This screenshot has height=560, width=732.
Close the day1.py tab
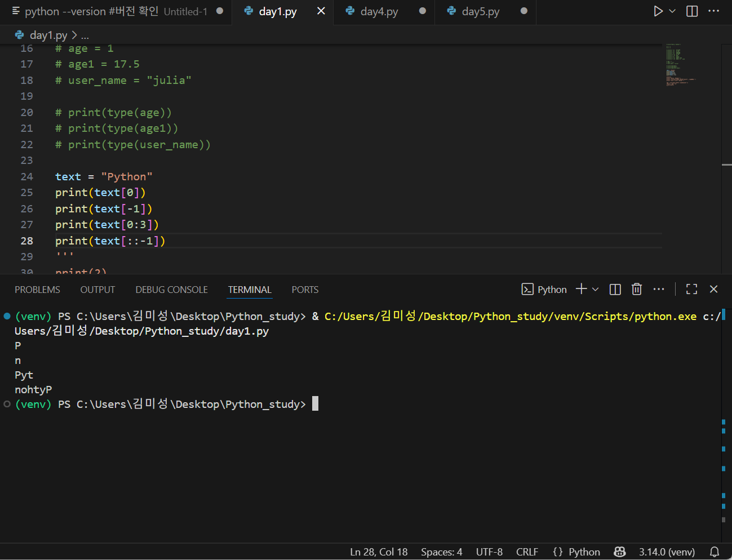(321, 11)
